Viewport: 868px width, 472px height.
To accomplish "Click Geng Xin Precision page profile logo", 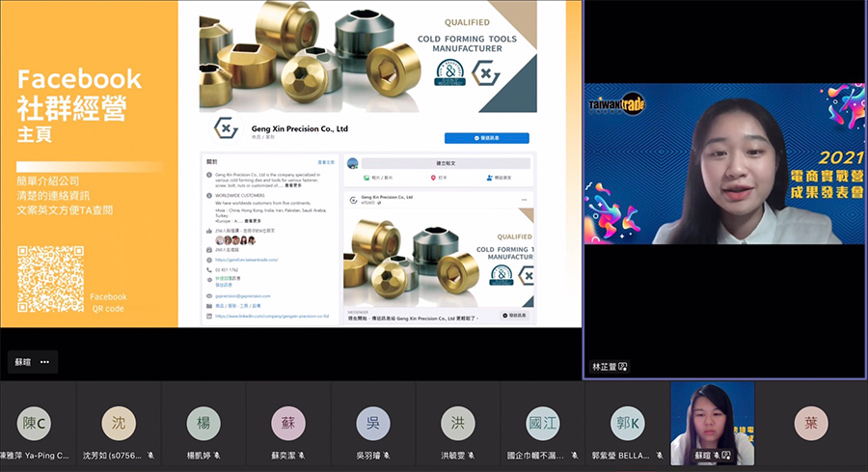I will [x=226, y=128].
